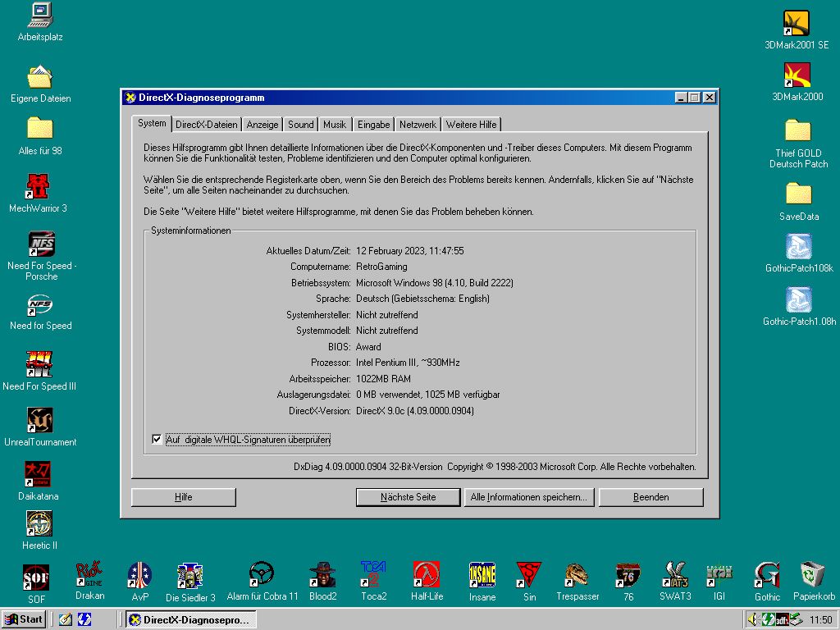
Task: Open the Windows Start menu
Action: point(24,620)
